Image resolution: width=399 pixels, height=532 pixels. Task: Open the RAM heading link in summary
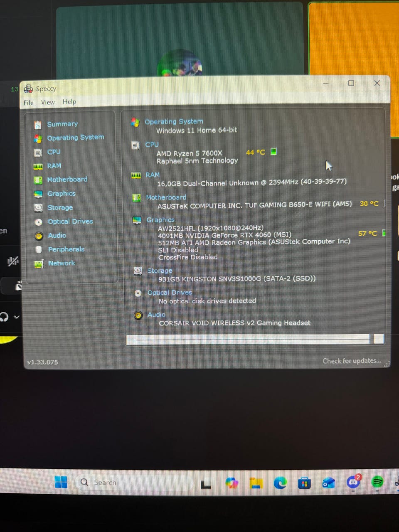click(153, 175)
